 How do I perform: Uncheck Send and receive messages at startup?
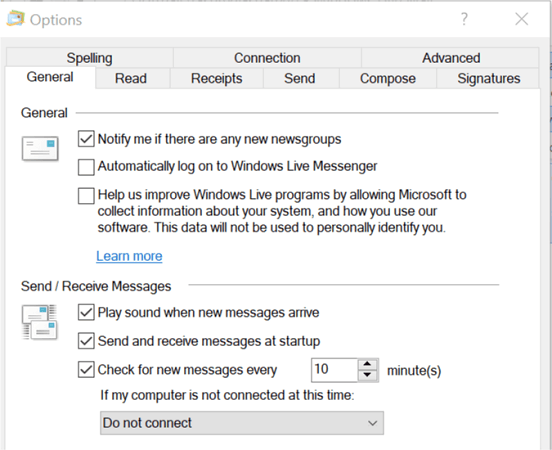click(x=86, y=341)
